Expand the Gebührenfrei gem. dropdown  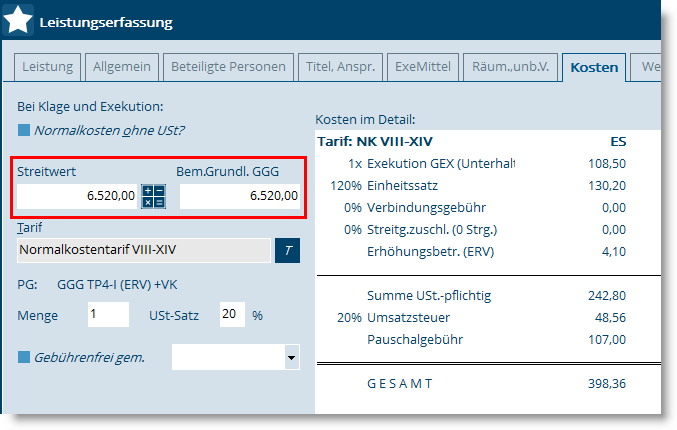point(291,356)
